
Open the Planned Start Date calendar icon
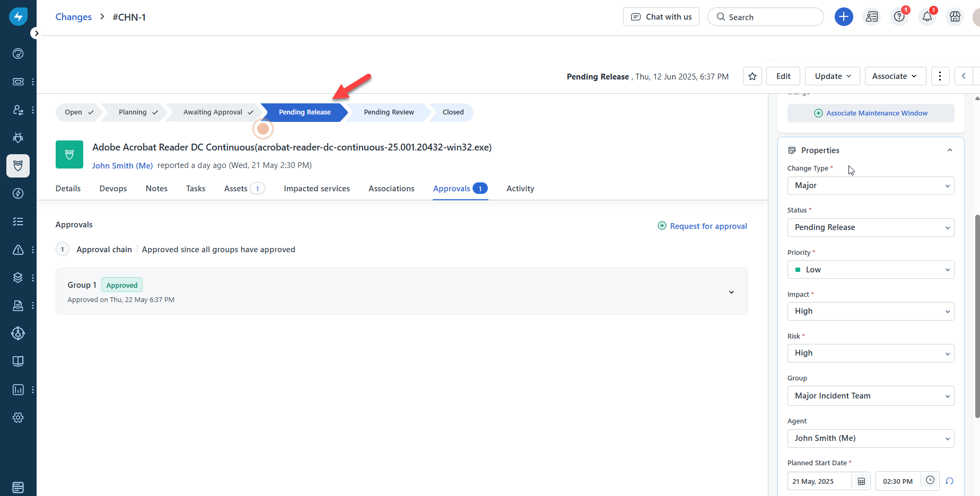point(861,481)
